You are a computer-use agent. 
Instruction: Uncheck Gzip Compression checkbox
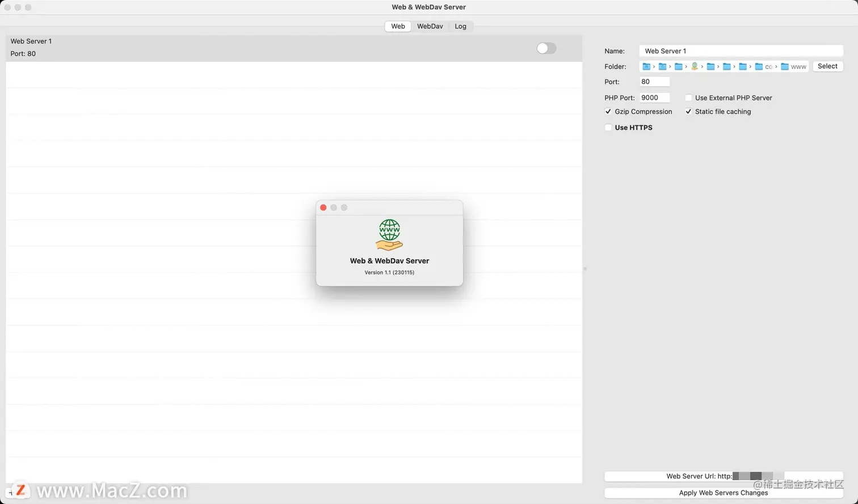(x=608, y=112)
